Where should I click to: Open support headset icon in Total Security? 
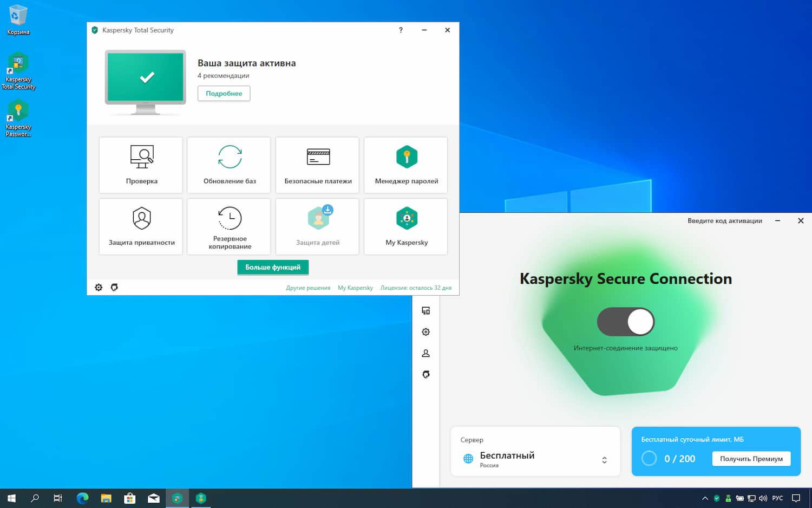click(x=114, y=288)
